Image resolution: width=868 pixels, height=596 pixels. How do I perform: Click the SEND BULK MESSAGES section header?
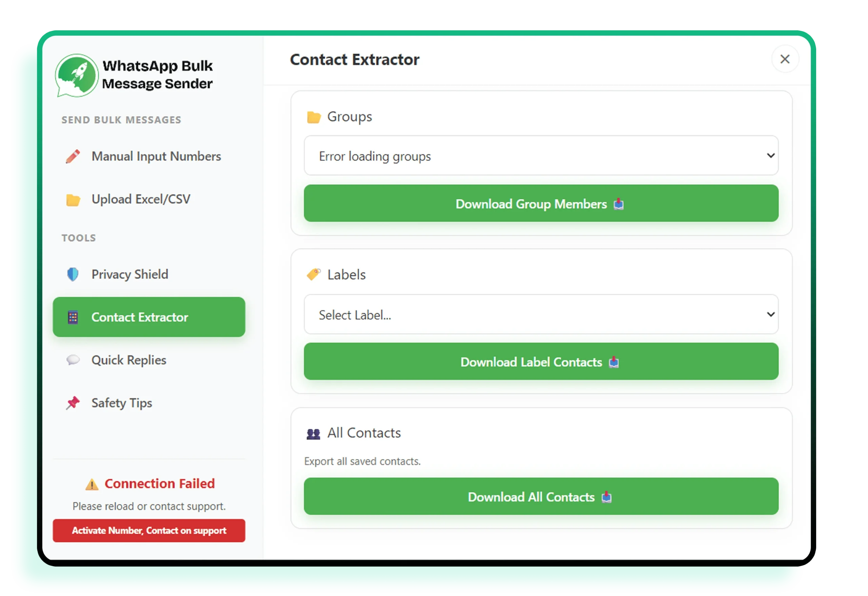pos(121,120)
